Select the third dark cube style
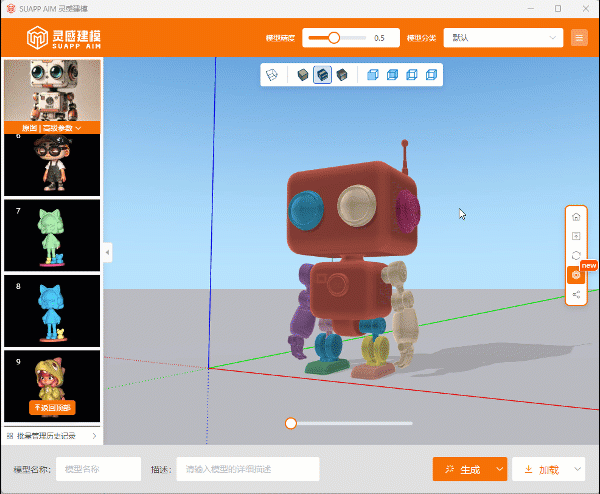This screenshot has width=600, height=494. [342, 75]
